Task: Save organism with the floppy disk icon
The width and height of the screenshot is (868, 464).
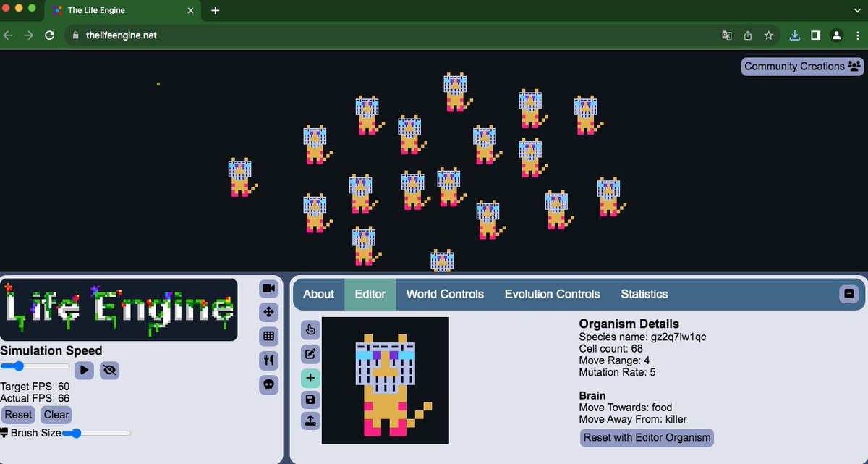Action: [310, 400]
